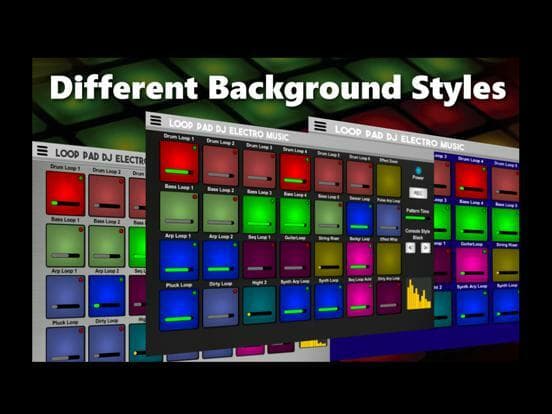This screenshot has height=414, width=552.
Task: Trigger Arp Loop 1 pad in white console
Action: [65, 296]
